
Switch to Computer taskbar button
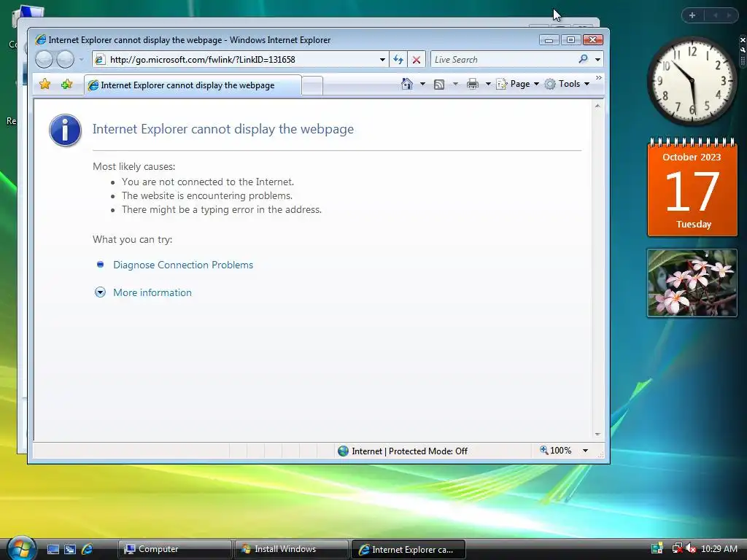click(x=175, y=549)
